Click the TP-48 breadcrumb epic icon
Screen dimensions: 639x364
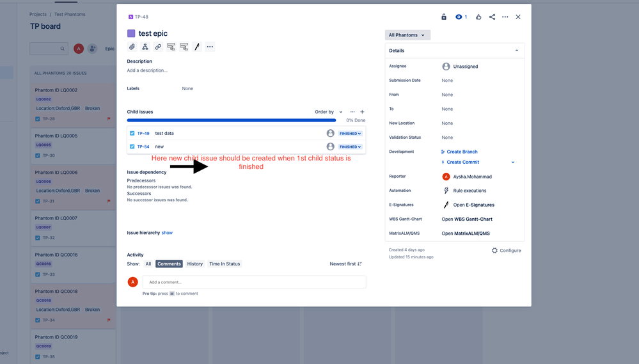point(131,17)
